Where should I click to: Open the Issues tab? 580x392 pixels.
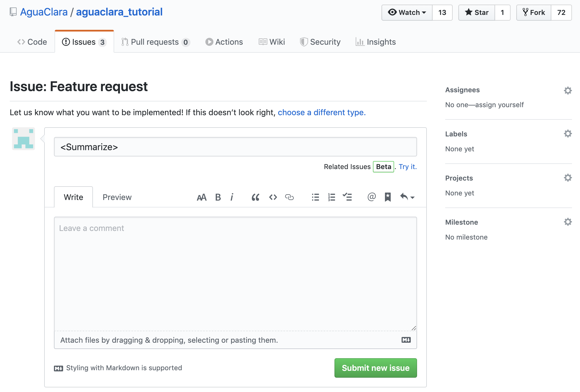click(84, 42)
